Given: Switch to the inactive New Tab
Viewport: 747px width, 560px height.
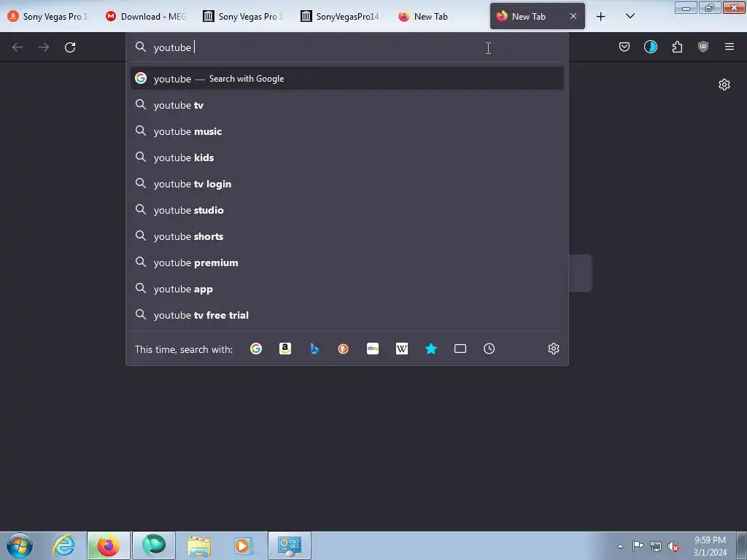Looking at the screenshot, I should pos(438,16).
